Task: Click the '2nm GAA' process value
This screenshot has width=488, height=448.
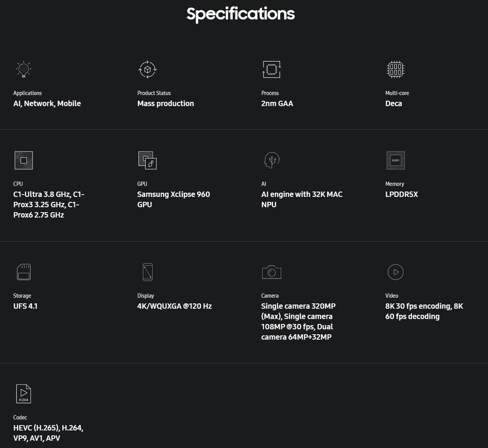Action: pyautogui.click(x=277, y=103)
